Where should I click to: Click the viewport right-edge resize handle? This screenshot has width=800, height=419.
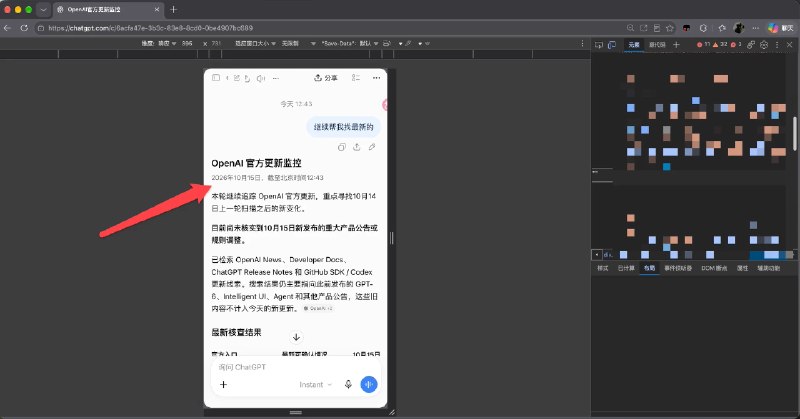(391, 238)
